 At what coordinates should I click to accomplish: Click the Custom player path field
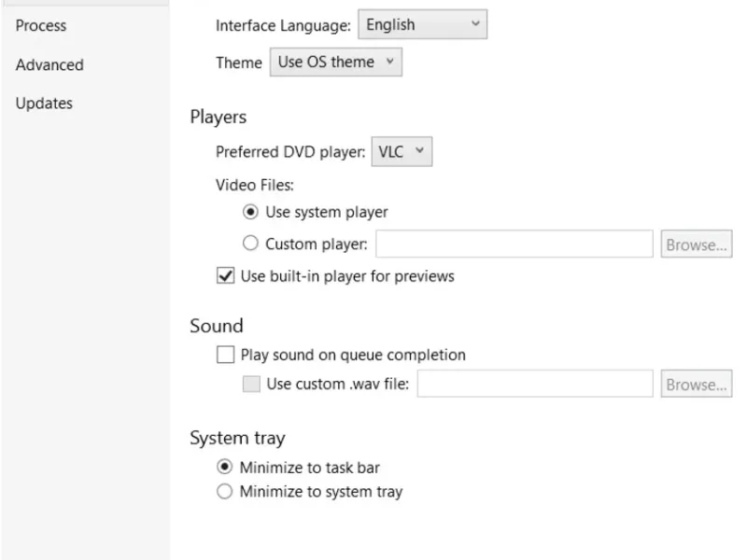tap(514, 245)
